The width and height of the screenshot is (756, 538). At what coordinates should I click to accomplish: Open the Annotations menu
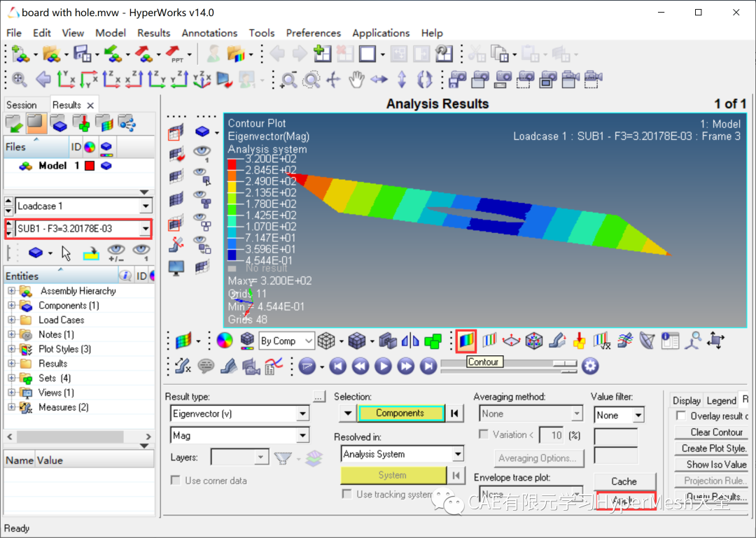209,33
